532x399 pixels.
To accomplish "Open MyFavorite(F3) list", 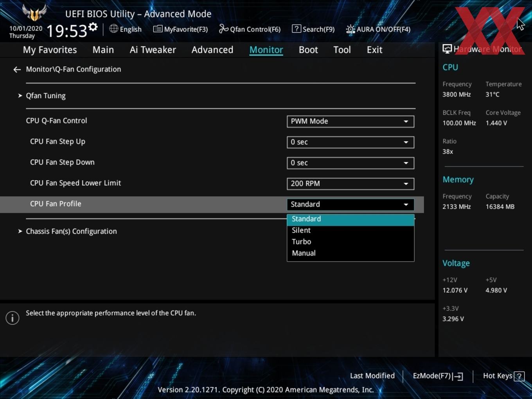I will [180, 29].
